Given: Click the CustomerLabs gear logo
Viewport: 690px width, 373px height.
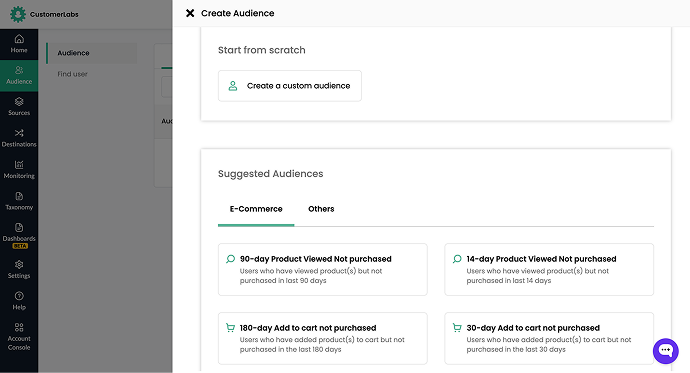Looking at the screenshot, I should [x=18, y=14].
